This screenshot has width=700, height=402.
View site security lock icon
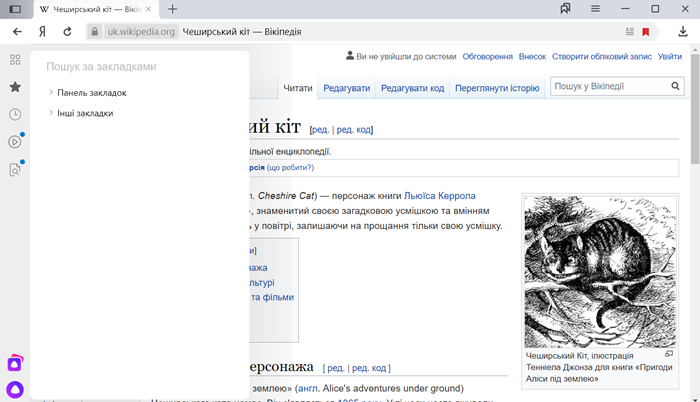[x=95, y=32]
